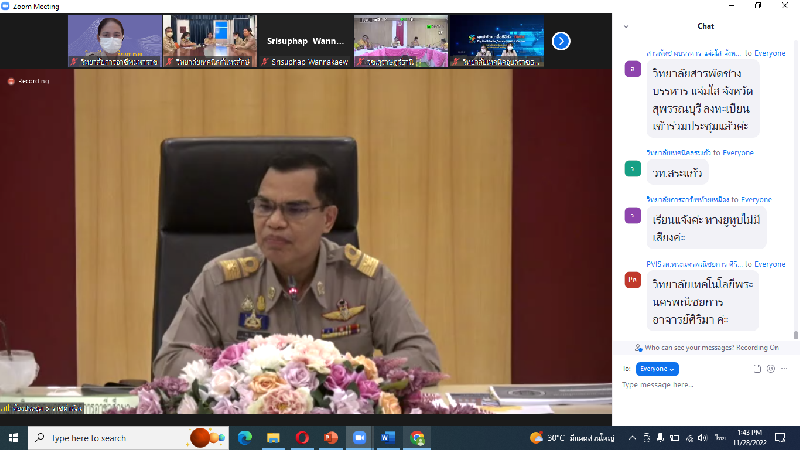Expand the Everyone recipient dropdown
Image resolution: width=800 pixels, height=450 pixels.
click(x=657, y=369)
